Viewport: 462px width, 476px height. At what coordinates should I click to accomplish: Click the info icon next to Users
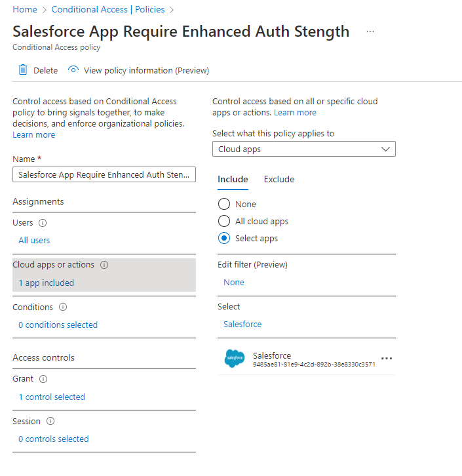pyautogui.click(x=43, y=223)
